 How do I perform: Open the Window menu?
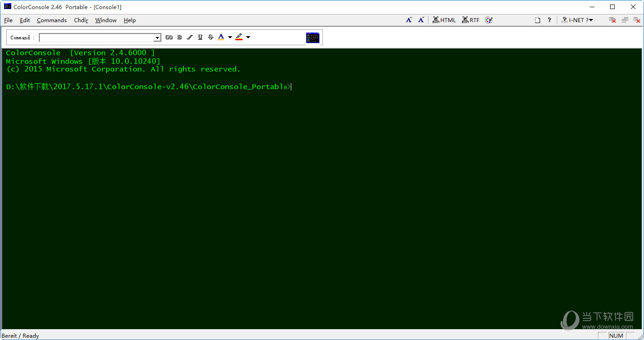106,20
